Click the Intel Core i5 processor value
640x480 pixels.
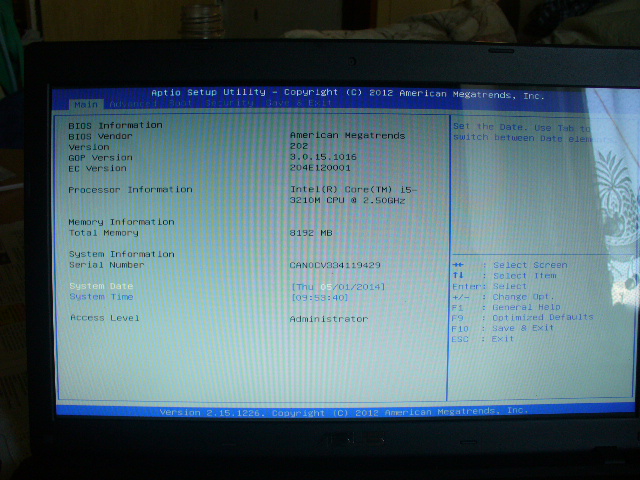(x=353, y=195)
